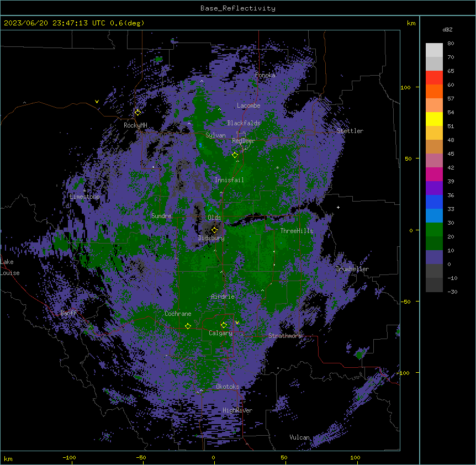Click the Calgary city label

220,333
